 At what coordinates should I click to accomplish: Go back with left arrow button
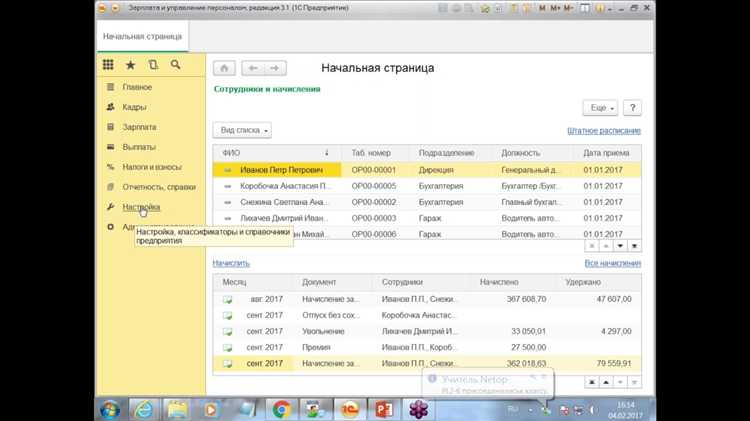click(253, 68)
